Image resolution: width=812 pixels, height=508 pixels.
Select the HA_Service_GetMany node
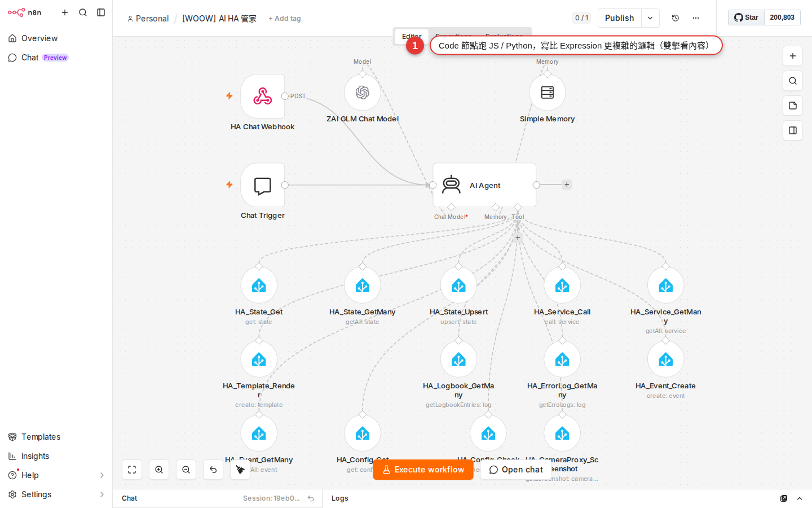pos(666,286)
